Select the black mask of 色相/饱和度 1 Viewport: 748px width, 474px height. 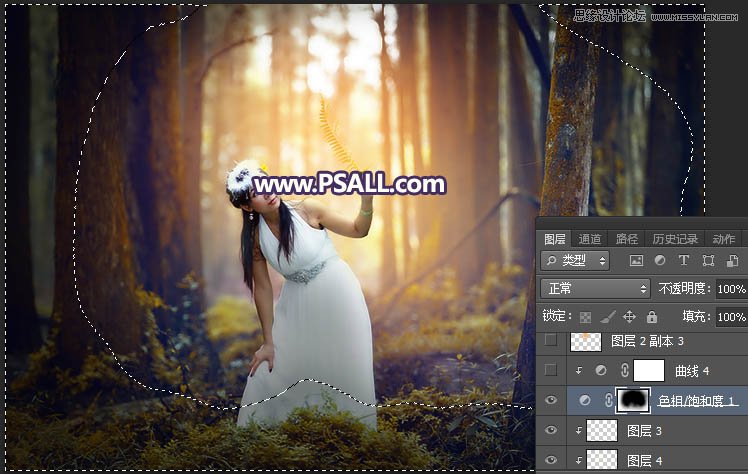[633, 400]
